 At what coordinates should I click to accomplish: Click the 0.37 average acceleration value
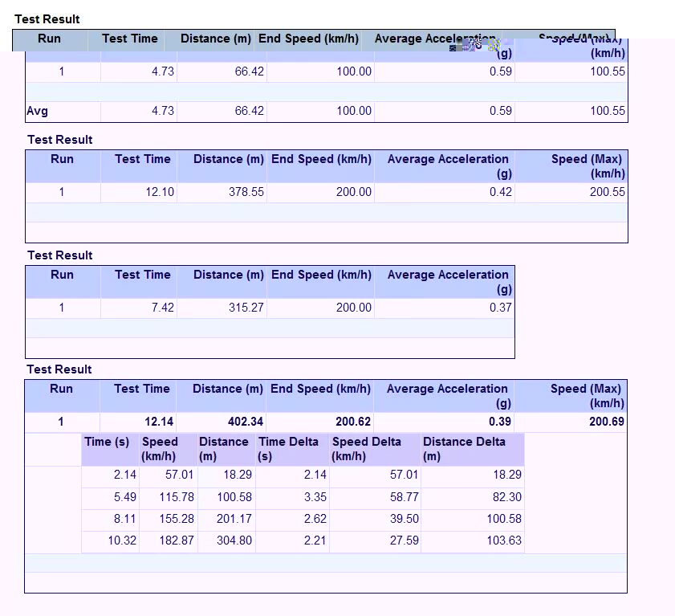coord(501,308)
